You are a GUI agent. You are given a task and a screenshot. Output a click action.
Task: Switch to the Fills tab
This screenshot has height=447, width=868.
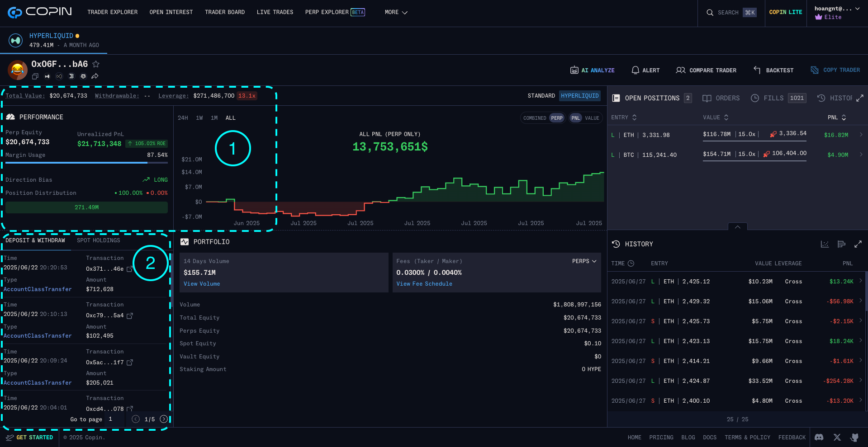[x=778, y=98]
